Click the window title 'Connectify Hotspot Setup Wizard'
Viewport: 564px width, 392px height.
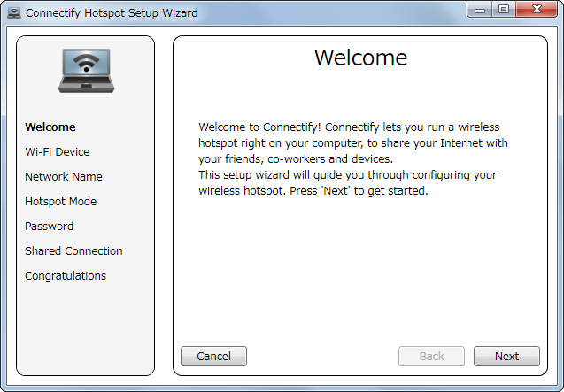click(x=112, y=13)
